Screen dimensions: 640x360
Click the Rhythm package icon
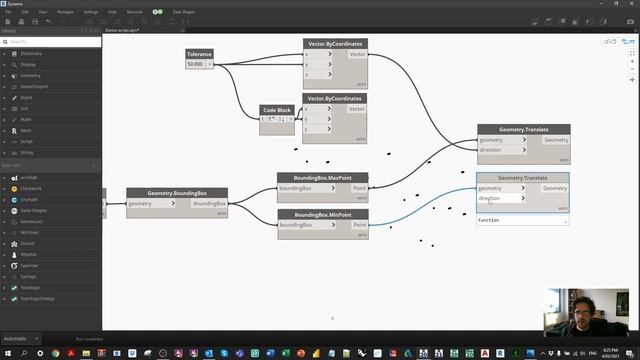[x=14, y=255]
